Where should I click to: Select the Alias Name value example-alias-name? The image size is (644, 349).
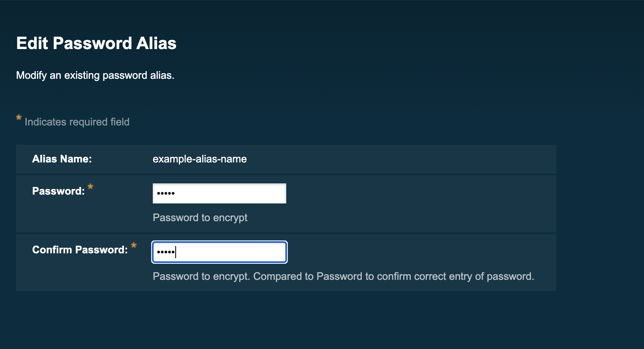point(200,159)
